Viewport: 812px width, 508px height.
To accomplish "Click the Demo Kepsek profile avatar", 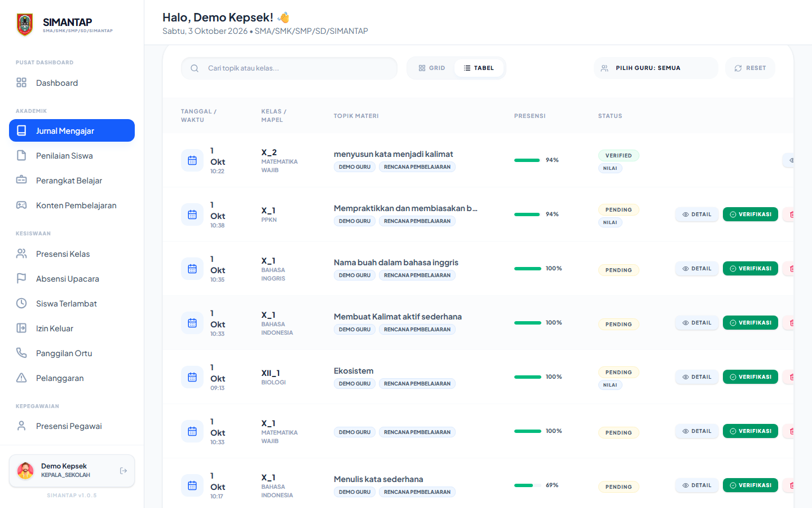I will [25, 471].
